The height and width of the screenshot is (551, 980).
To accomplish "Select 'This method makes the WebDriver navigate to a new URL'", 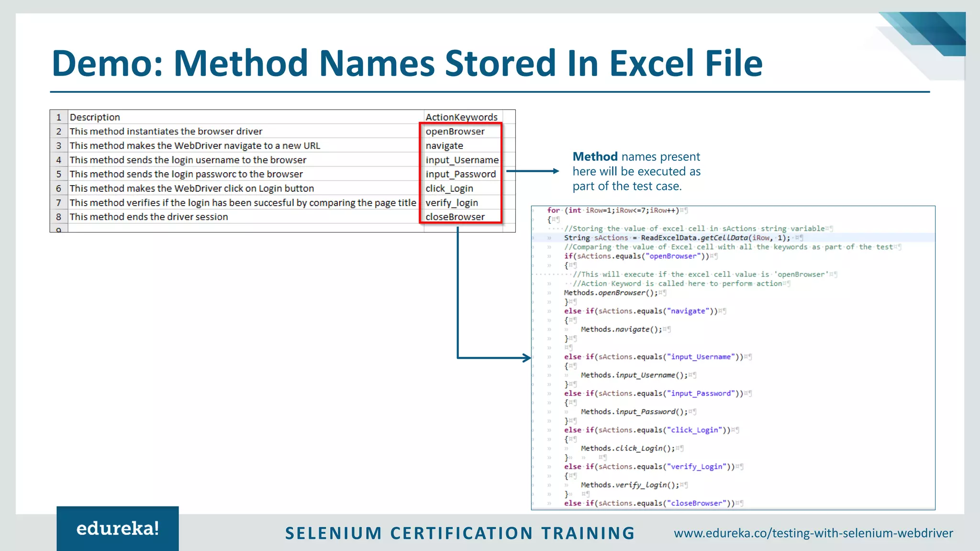I will (x=245, y=145).
